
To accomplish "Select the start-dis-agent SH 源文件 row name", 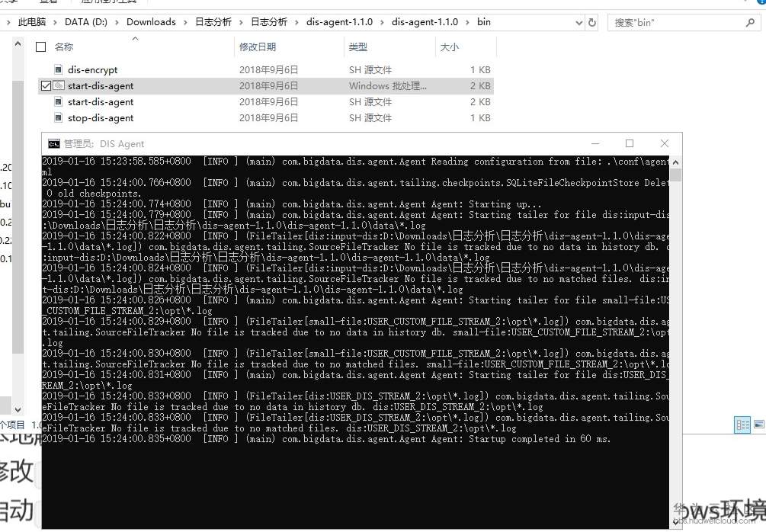I will pos(101,101).
